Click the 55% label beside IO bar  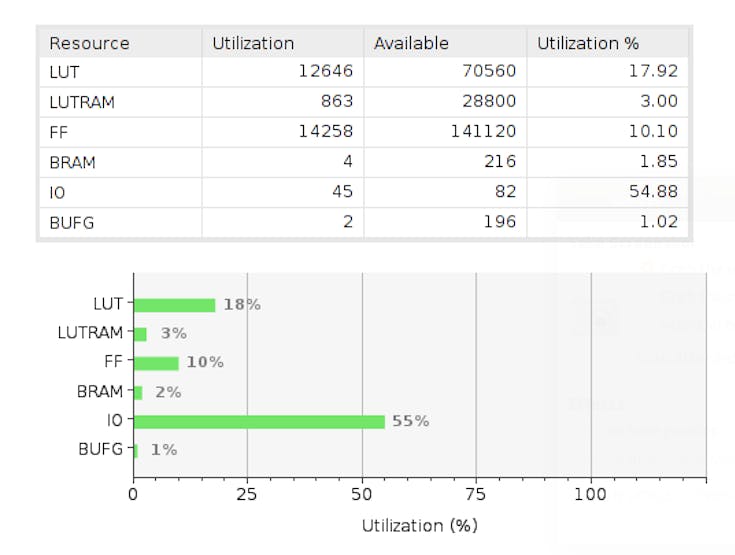pyautogui.click(x=410, y=421)
